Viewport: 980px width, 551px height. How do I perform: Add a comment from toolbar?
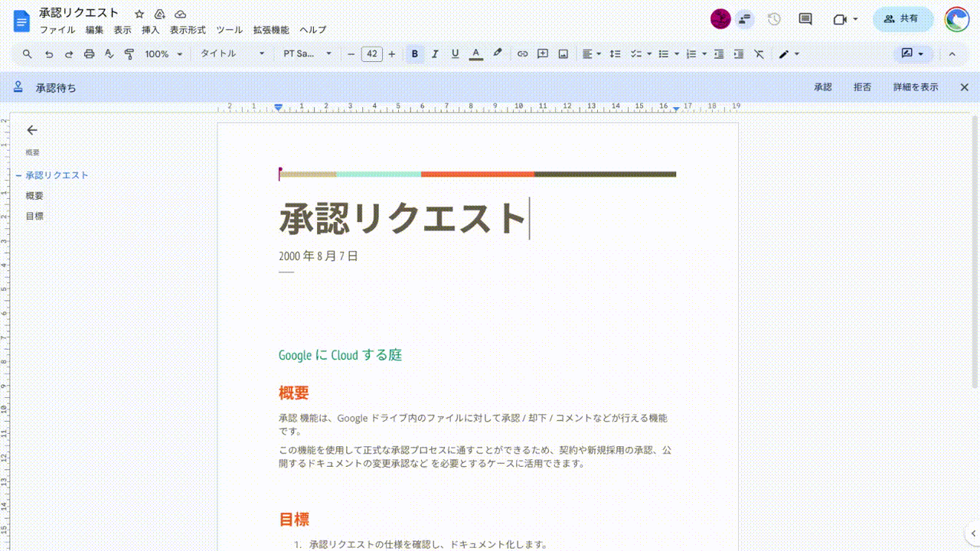tap(543, 54)
